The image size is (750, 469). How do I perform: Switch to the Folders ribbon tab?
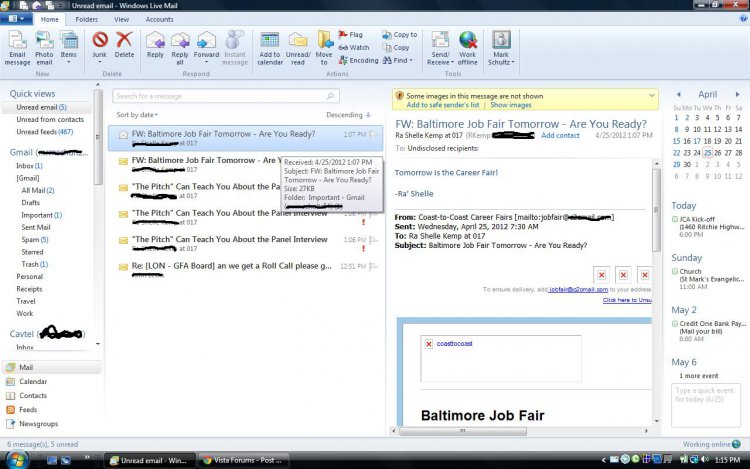pos(87,19)
